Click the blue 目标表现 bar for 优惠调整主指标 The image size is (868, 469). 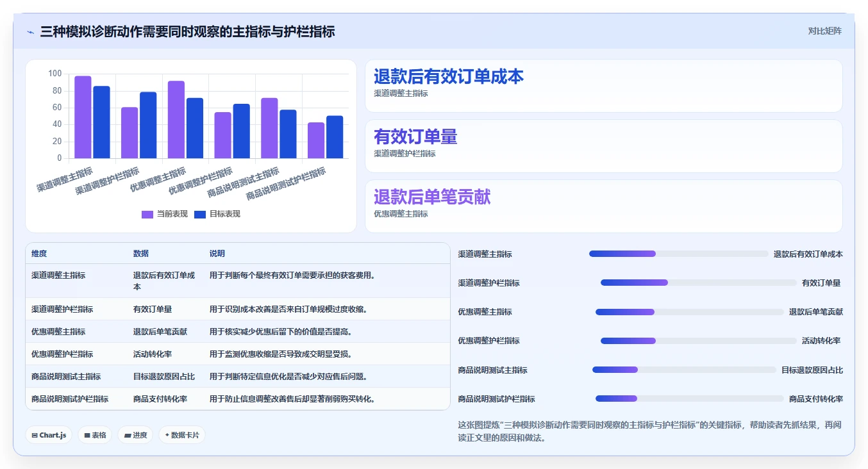[x=195, y=128]
